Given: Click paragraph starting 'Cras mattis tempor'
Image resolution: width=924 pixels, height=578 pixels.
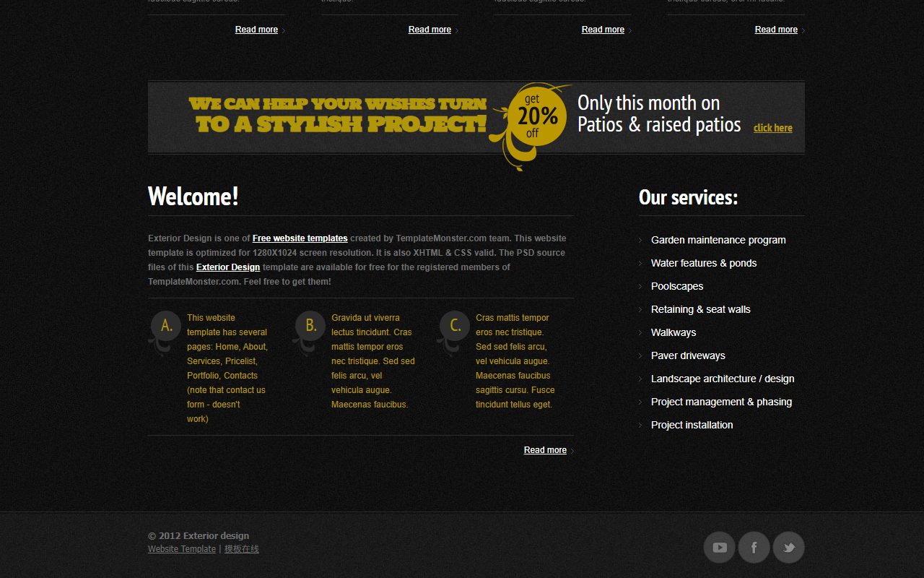Looking at the screenshot, I should (x=515, y=361).
